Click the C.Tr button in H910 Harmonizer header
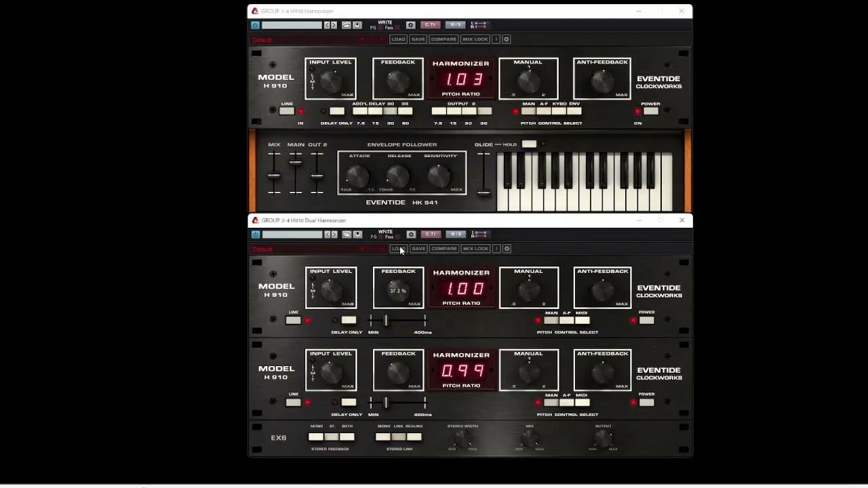The height and width of the screenshot is (488, 868). click(431, 25)
